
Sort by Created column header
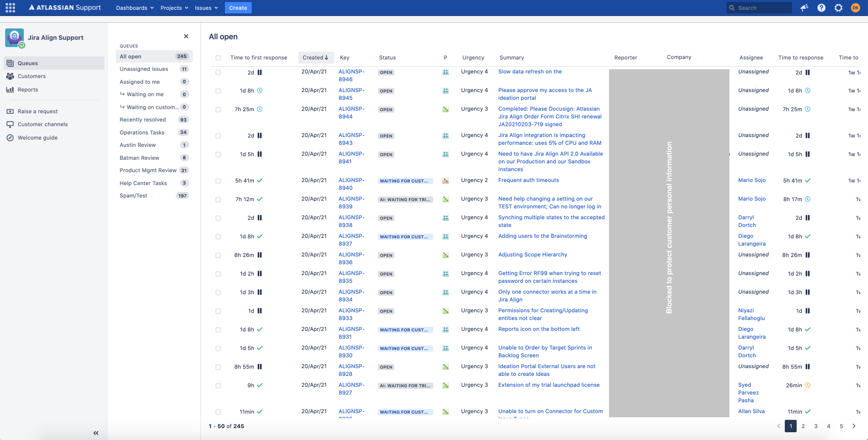(315, 57)
